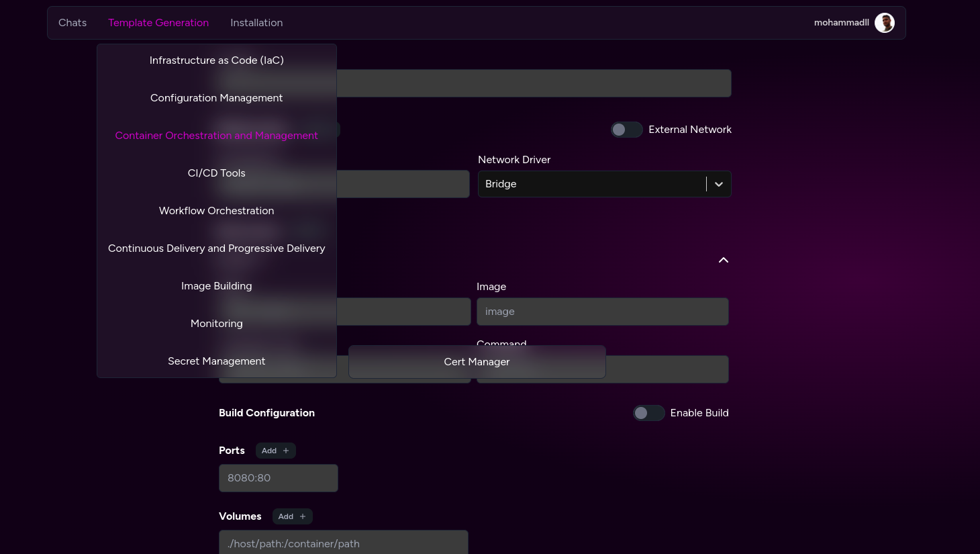Collapse the service section with chevron
Viewport: 980px width, 554px height.
pyautogui.click(x=723, y=260)
